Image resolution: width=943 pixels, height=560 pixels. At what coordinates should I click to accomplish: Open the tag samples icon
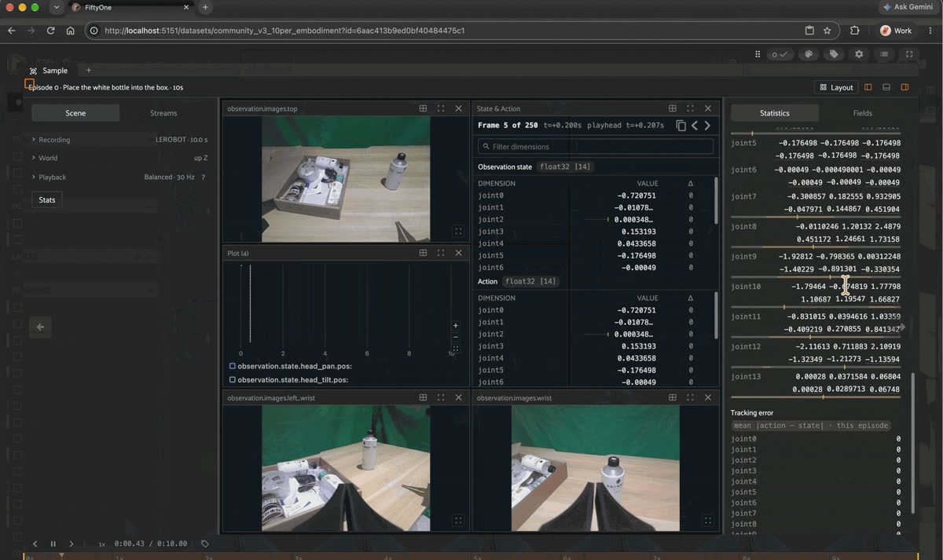click(x=834, y=54)
